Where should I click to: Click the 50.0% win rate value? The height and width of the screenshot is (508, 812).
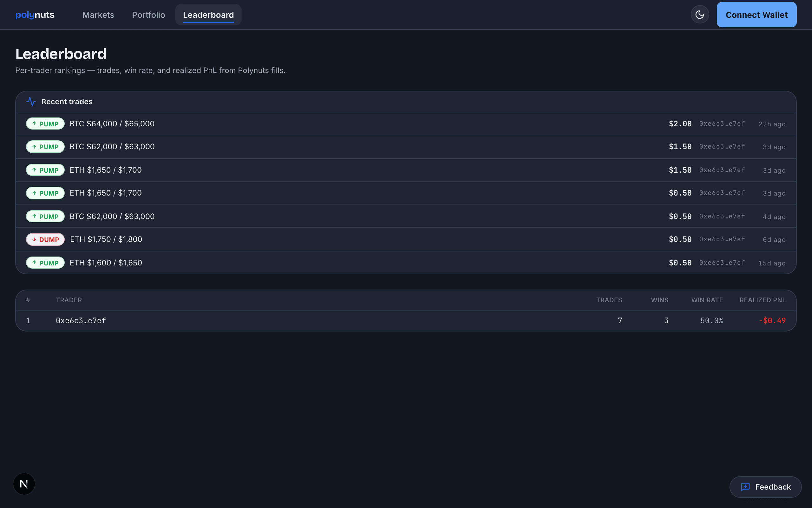coord(712,321)
